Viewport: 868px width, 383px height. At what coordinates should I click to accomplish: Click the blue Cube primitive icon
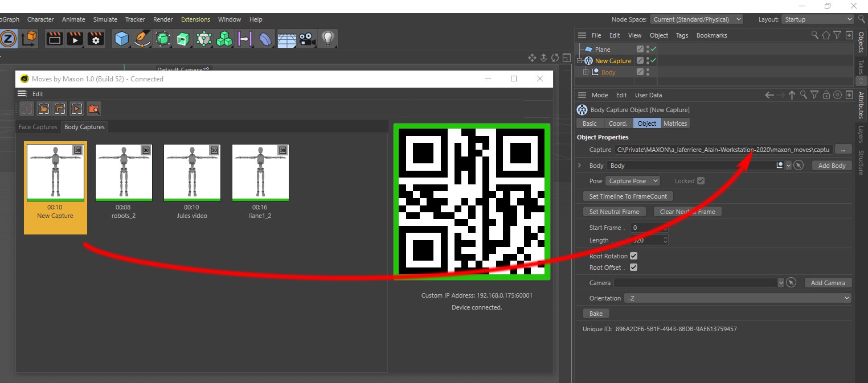(122, 39)
